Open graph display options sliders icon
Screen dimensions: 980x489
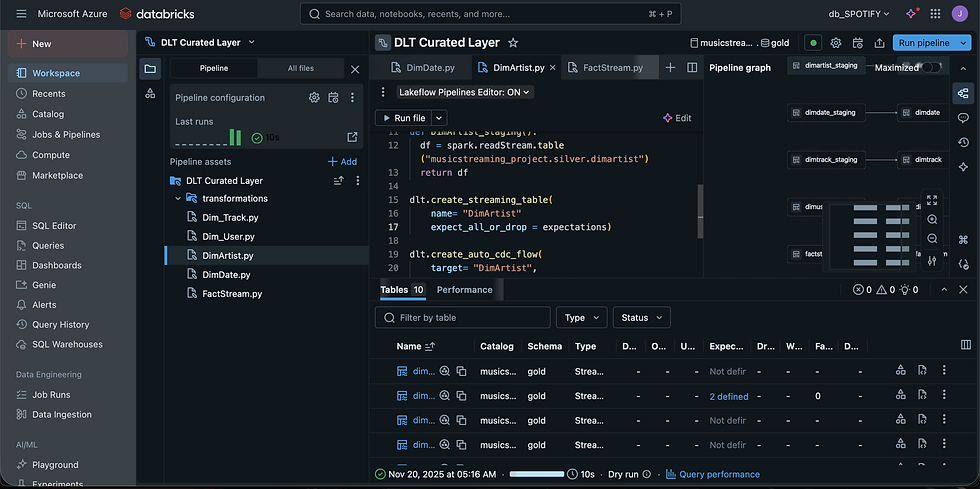tap(932, 260)
